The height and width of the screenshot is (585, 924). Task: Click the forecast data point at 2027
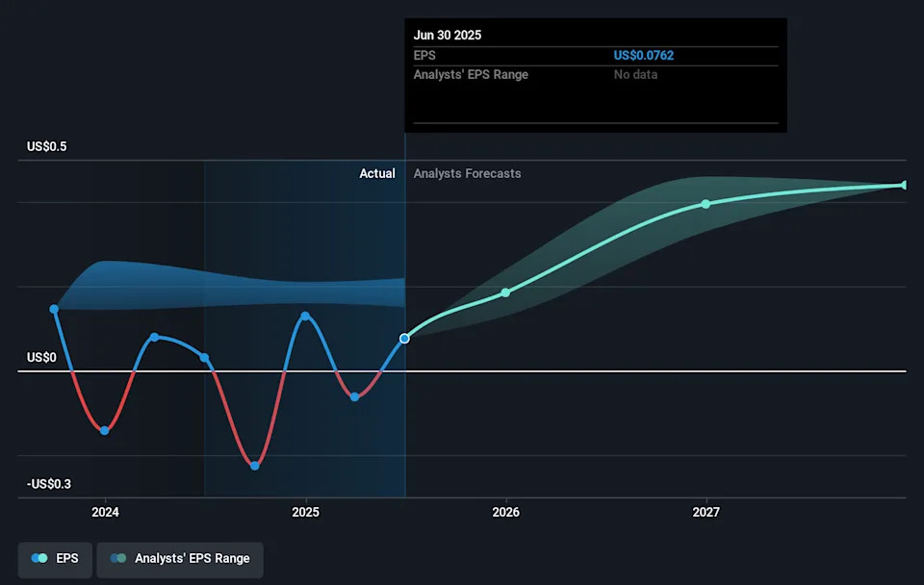pos(706,204)
